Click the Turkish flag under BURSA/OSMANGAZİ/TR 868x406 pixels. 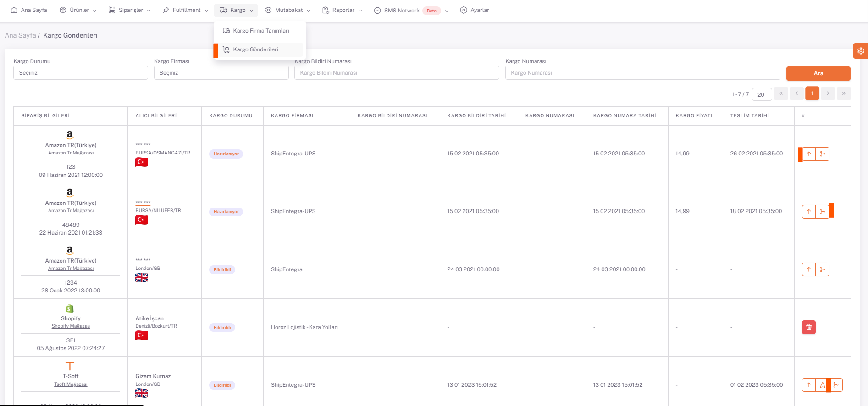pos(142,162)
